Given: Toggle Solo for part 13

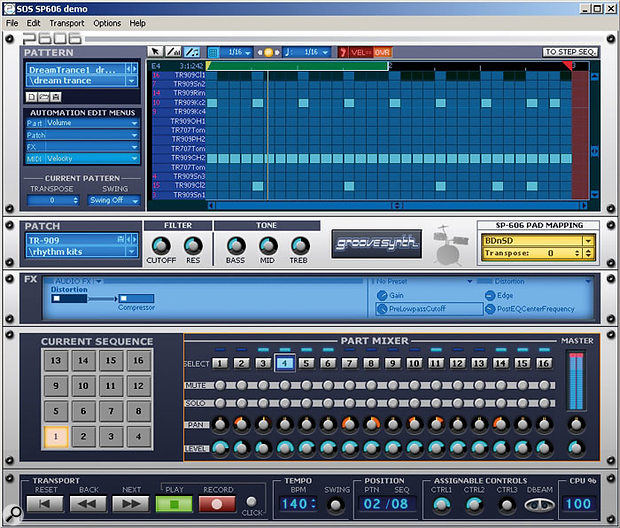Looking at the screenshot, I should 479,403.
